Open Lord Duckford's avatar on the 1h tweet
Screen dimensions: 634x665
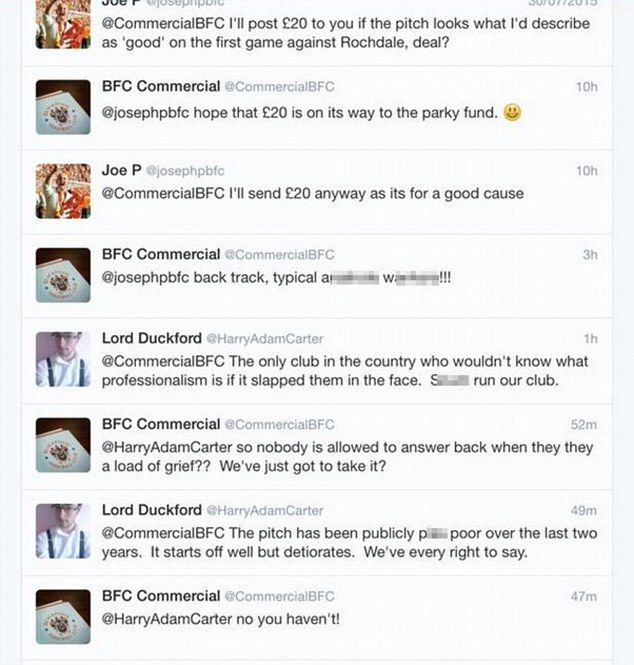[x=63, y=360]
